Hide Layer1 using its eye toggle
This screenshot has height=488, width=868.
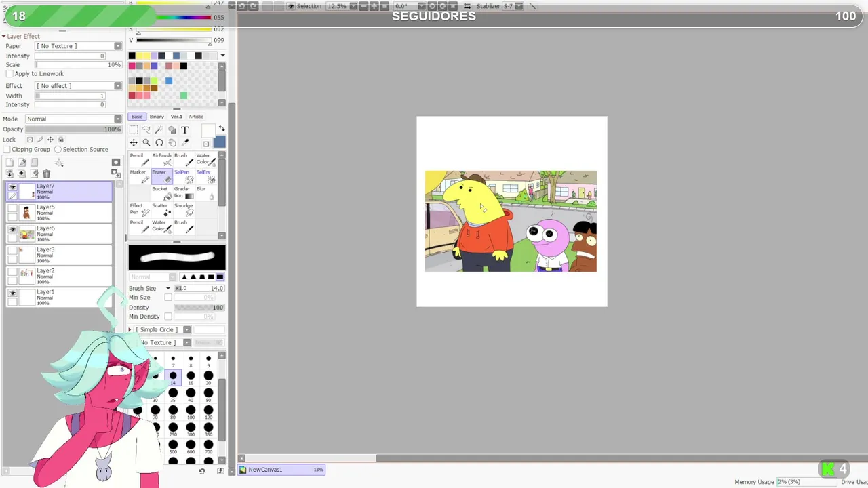[x=12, y=293]
